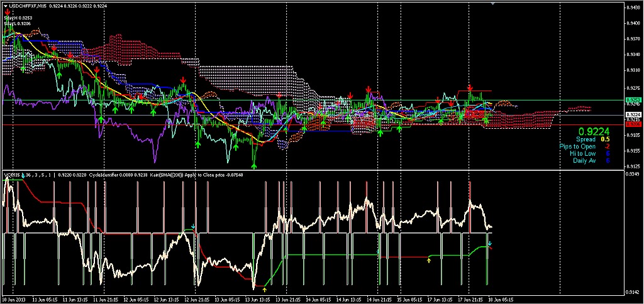Click the red down arrow near 12 Jun 21:15
The height and width of the screenshot is (304, 644).
point(182,80)
